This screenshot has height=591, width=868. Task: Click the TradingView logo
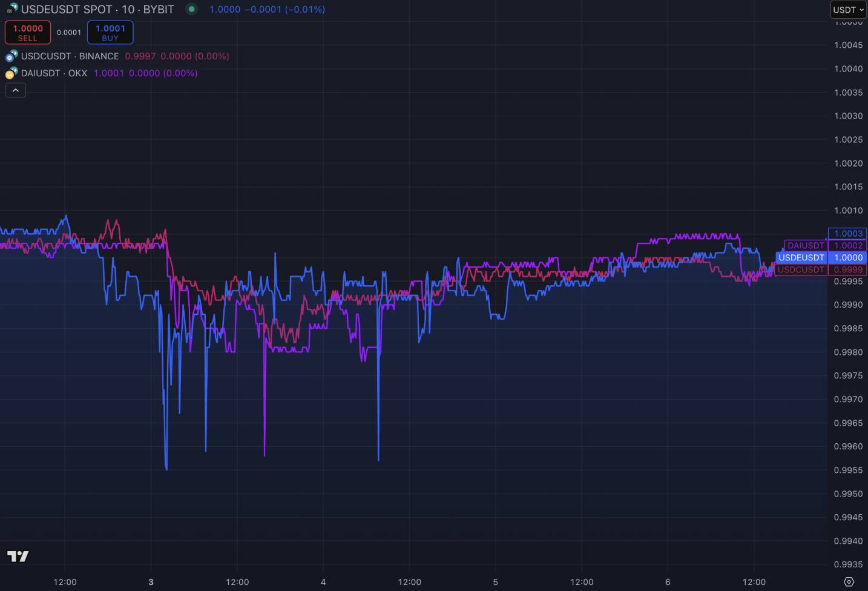tap(18, 556)
